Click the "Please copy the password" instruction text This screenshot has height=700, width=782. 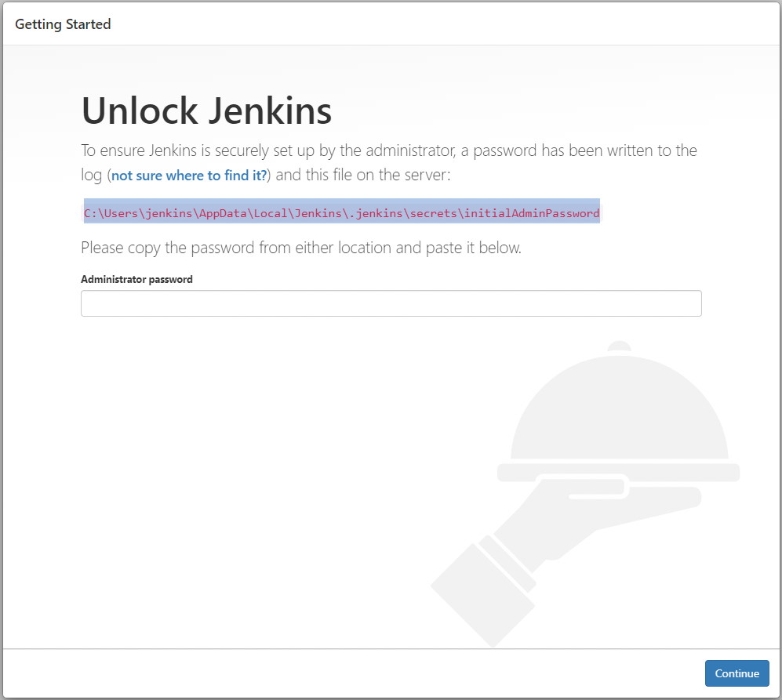(x=300, y=248)
